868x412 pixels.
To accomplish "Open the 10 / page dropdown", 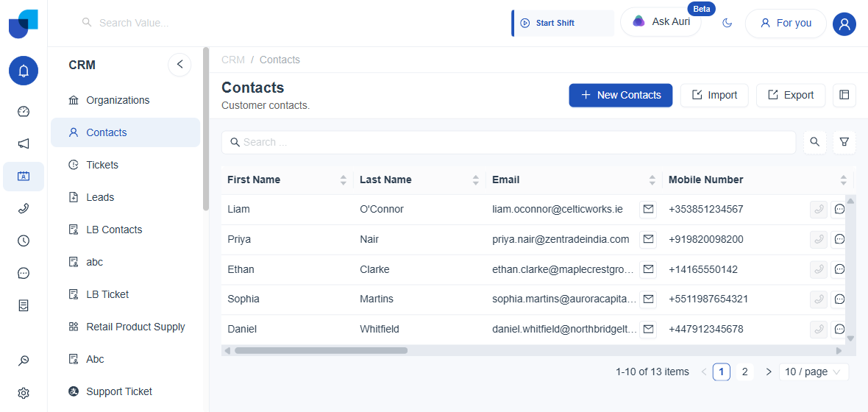I will (x=814, y=372).
